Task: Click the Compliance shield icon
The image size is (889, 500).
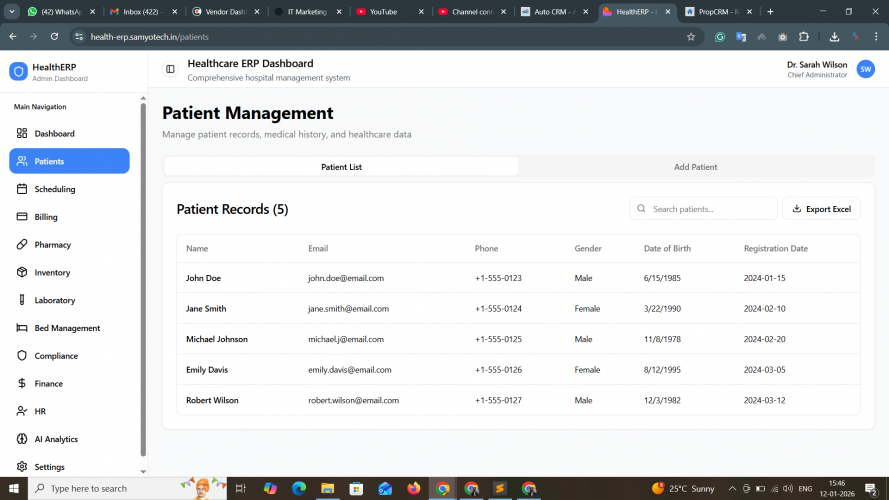Action: tap(22, 355)
